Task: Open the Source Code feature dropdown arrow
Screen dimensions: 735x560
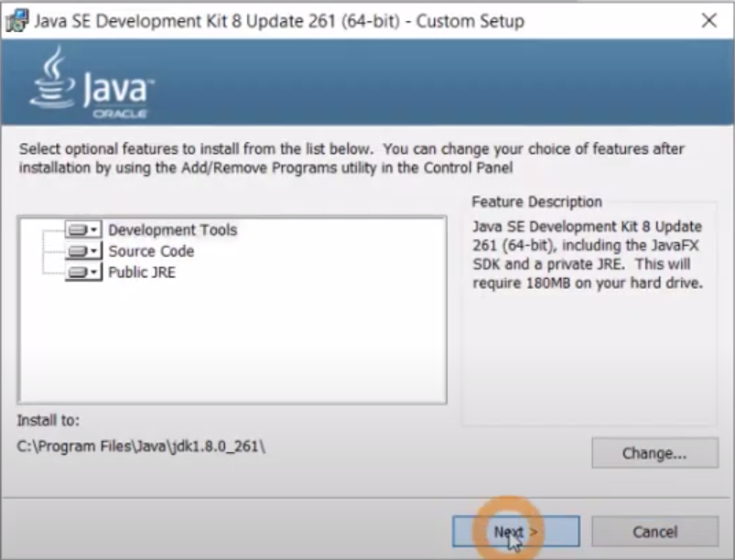Action: (94, 252)
